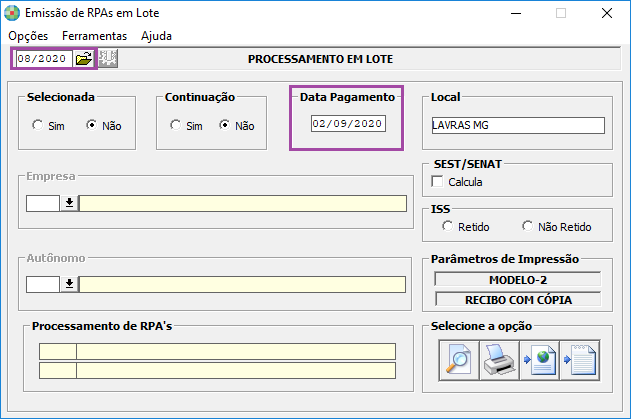The image size is (631, 419).
Task: Open the Ferramentas menu
Action: click(95, 36)
